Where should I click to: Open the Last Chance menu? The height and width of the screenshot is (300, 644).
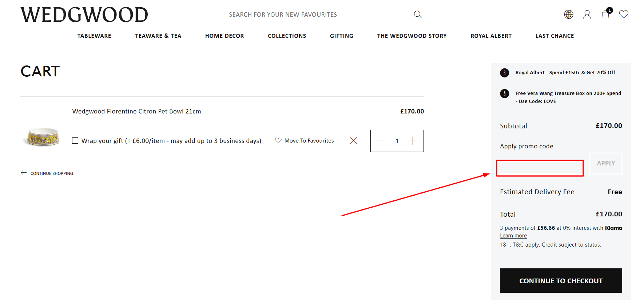click(555, 36)
